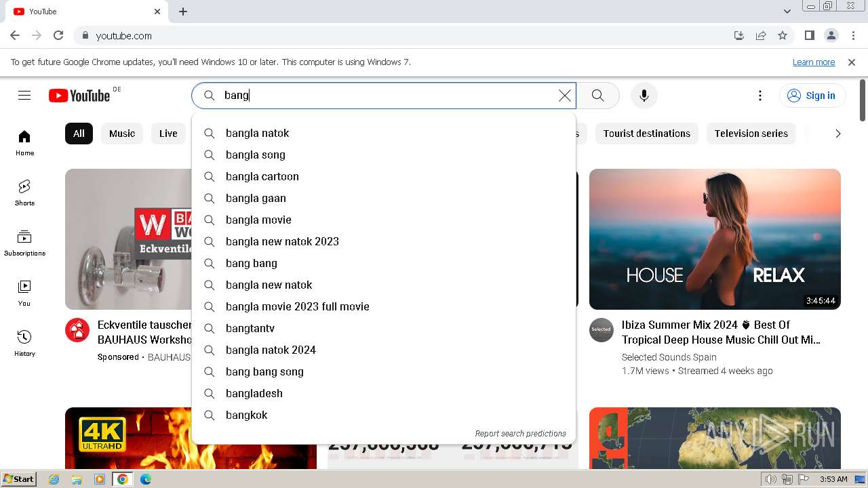868x488 pixels.
Task: Open the YouTube settings three-dot menu
Action: click(760, 96)
